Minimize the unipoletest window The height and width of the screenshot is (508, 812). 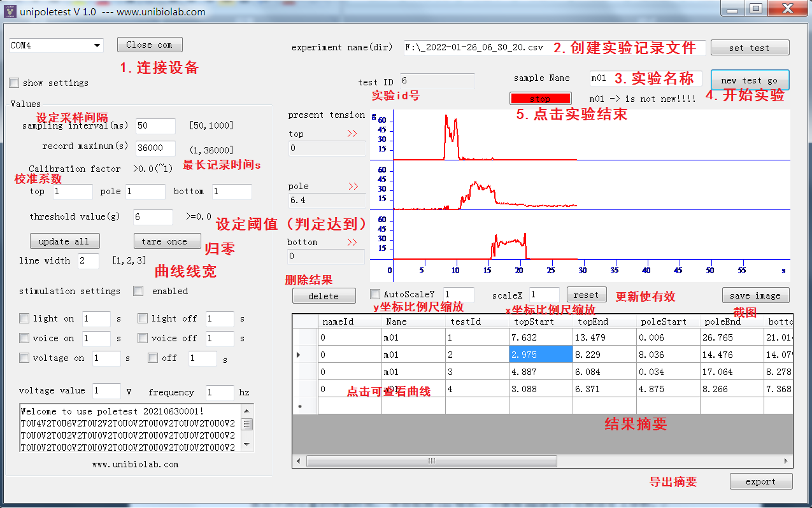733,9
